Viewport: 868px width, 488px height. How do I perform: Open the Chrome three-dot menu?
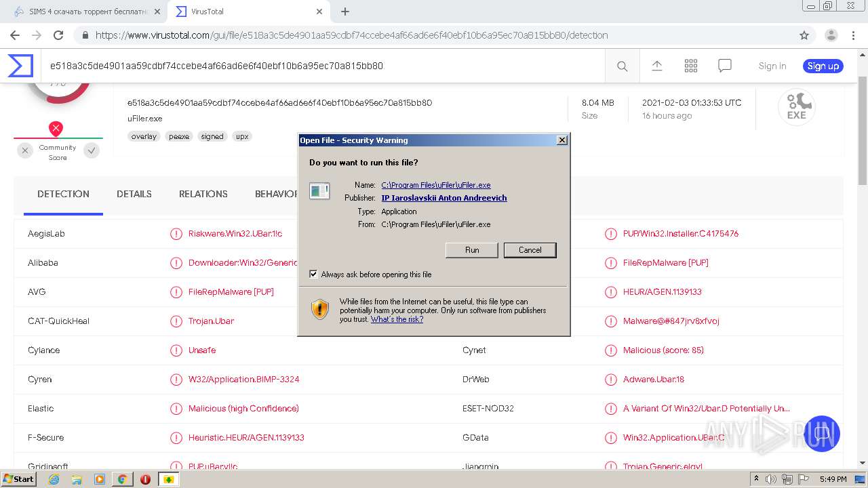(853, 35)
